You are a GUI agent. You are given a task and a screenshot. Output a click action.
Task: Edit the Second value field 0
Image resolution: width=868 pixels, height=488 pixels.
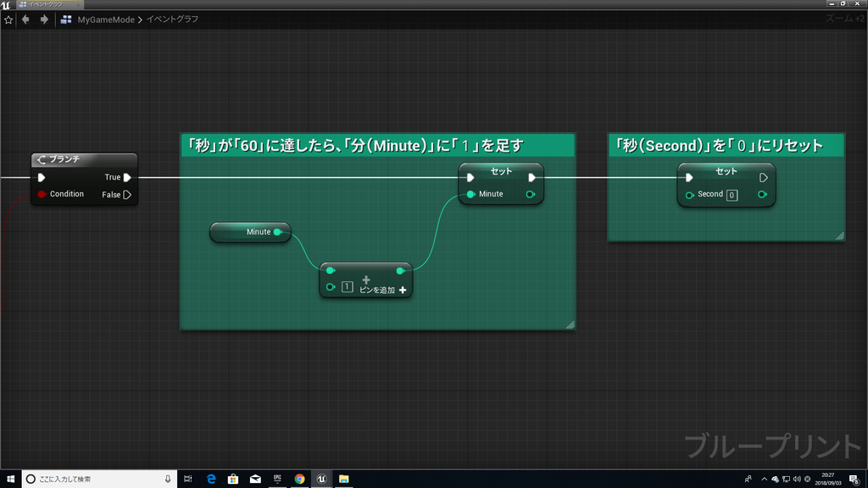coord(732,195)
